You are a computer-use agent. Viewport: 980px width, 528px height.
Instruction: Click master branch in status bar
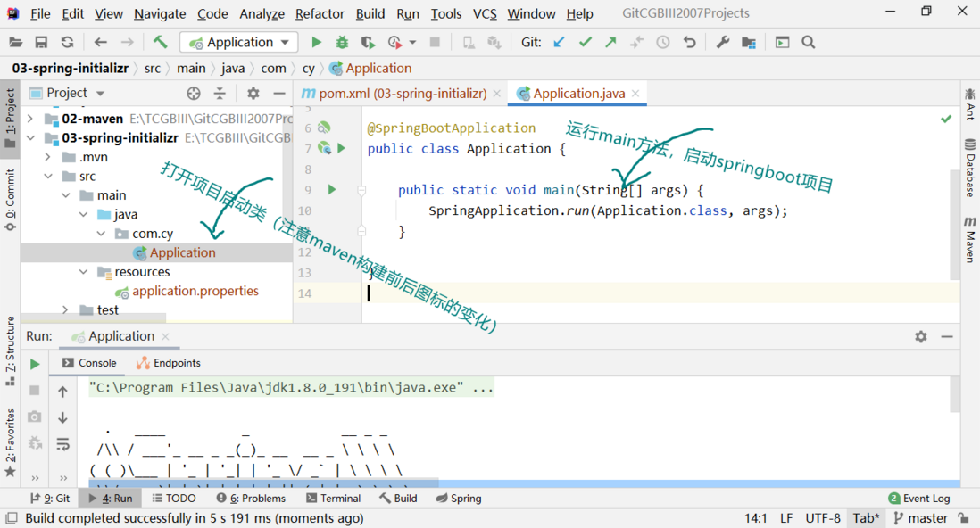[x=920, y=518]
